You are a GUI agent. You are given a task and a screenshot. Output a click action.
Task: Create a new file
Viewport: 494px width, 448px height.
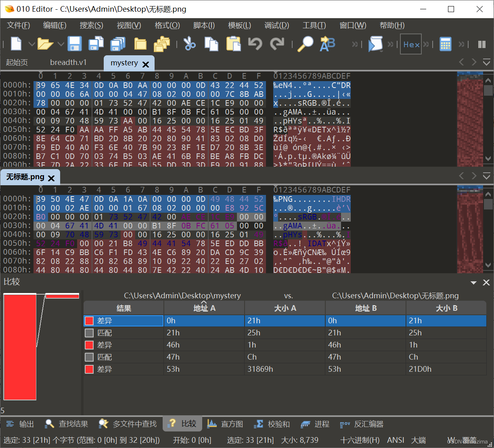click(x=15, y=44)
